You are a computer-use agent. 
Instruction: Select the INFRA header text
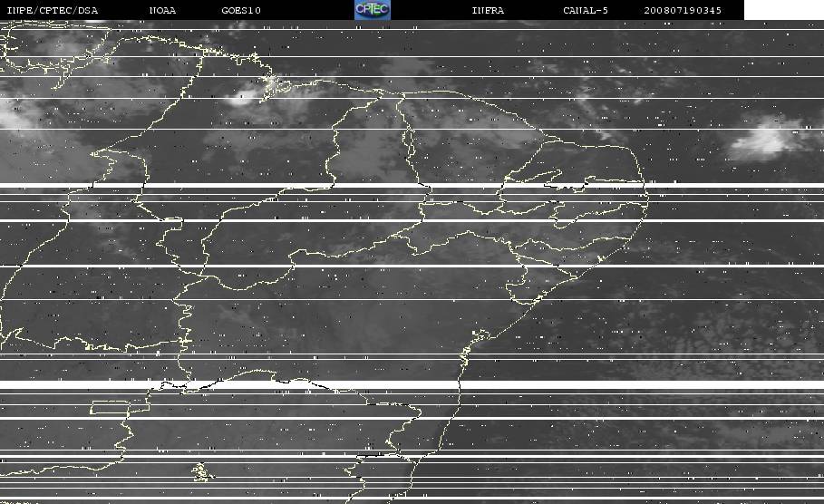click(x=488, y=11)
